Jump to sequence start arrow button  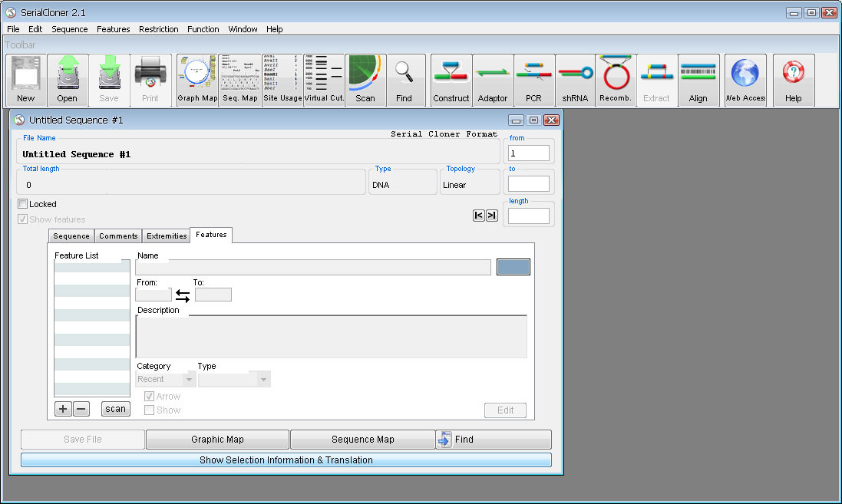point(478,216)
